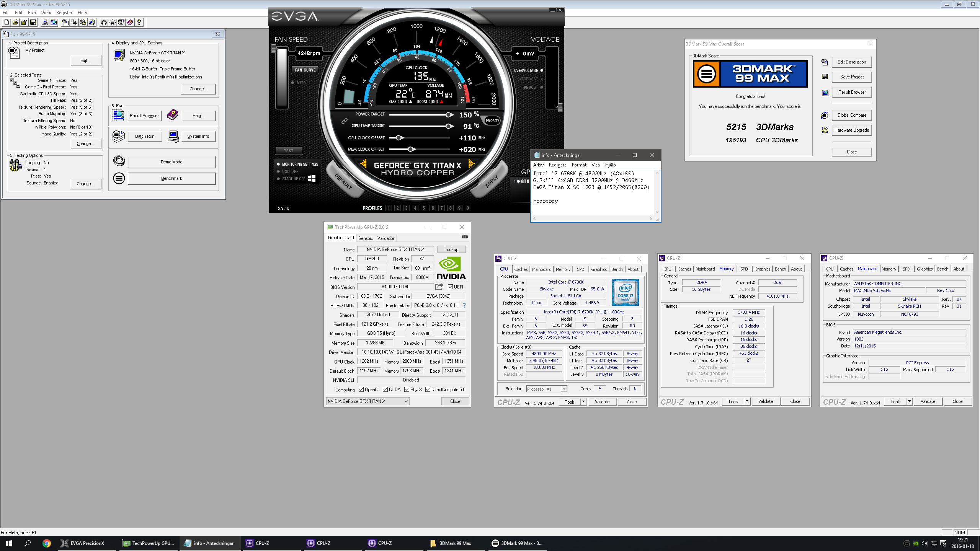This screenshot has width=980, height=551.
Task: Click the Project Description toolbar icon
Action: 65,23
